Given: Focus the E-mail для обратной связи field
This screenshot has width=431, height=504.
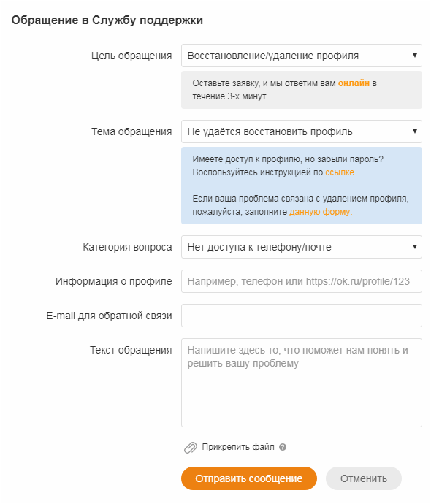Looking at the screenshot, I should (x=302, y=316).
